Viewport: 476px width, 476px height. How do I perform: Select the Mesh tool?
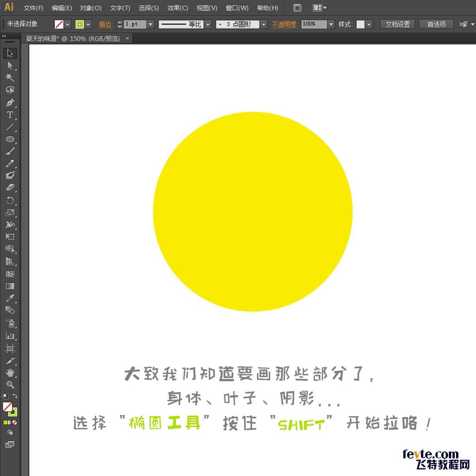pos(10,274)
